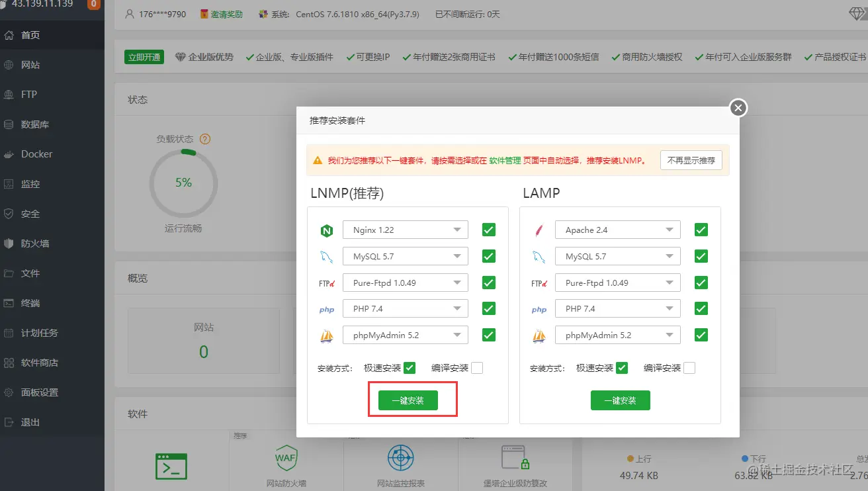Toggle LNMP 极速安装 checkbox
The height and width of the screenshot is (491, 868).
(410, 368)
